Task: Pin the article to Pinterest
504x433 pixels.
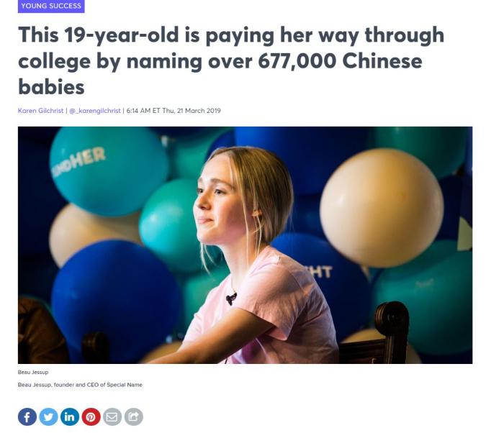Action: (91, 417)
